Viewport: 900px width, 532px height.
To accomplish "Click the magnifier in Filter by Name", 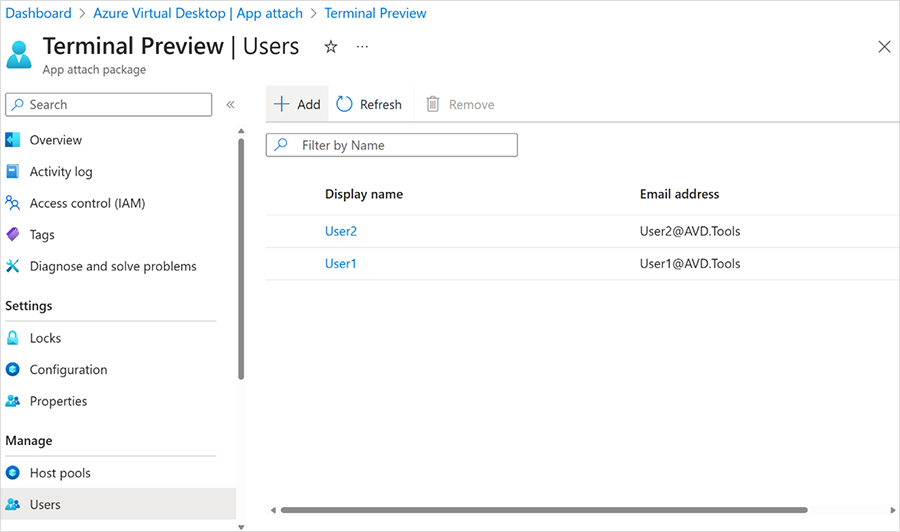I will point(281,145).
